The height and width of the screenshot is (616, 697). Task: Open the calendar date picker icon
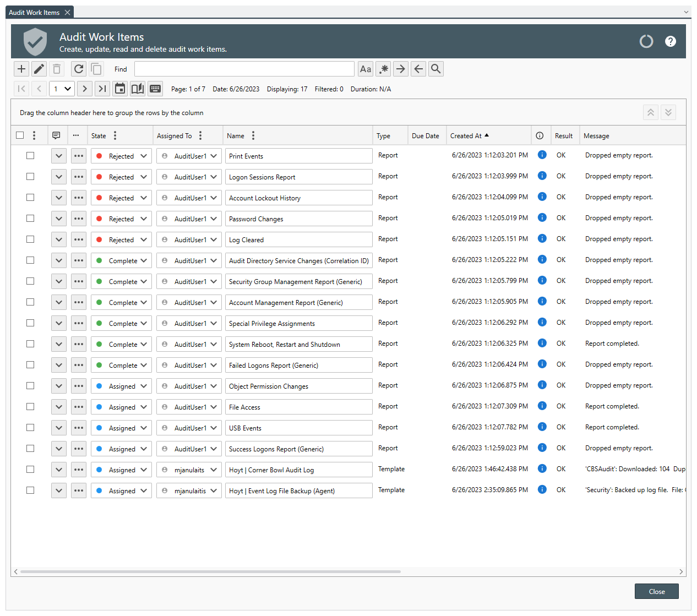pyautogui.click(x=120, y=89)
